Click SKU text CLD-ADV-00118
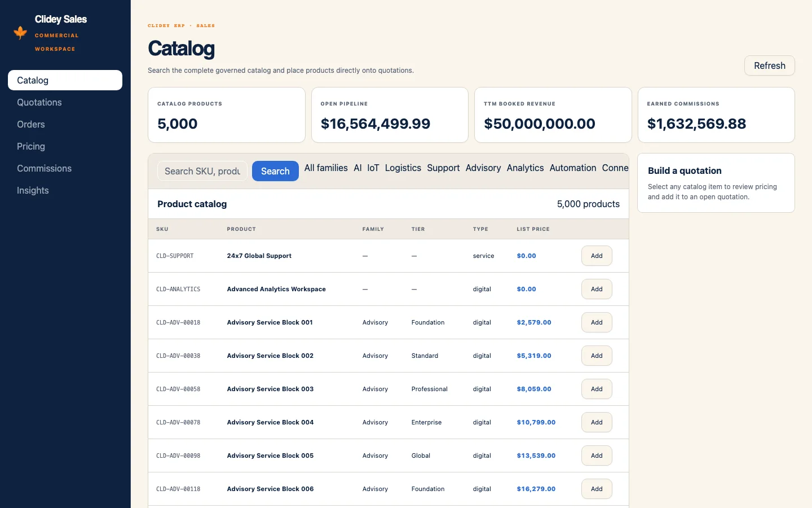Image resolution: width=812 pixels, height=508 pixels. click(178, 489)
